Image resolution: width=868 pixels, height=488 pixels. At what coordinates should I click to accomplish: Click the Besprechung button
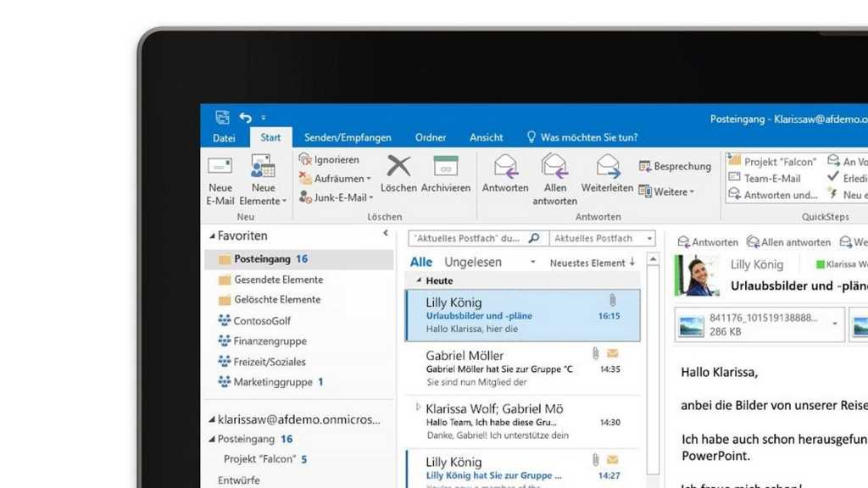(675, 166)
